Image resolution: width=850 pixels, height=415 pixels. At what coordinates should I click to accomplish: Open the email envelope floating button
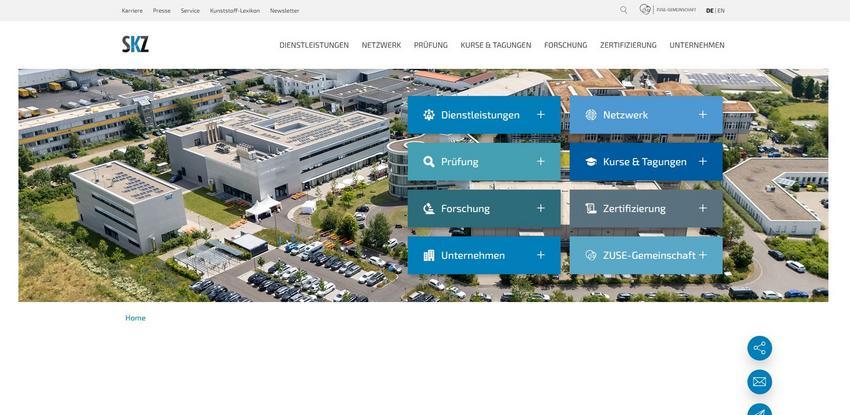pyautogui.click(x=759, y=382)
